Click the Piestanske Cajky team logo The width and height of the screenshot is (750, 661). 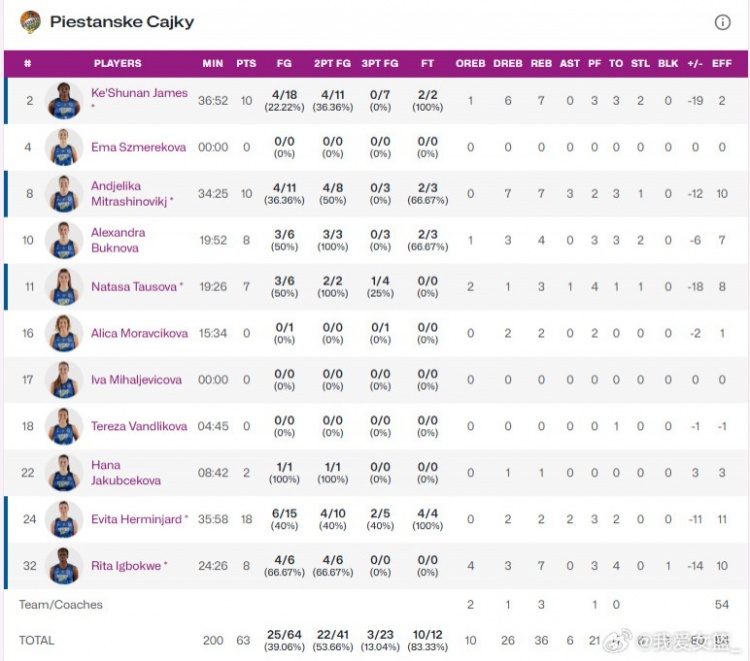point(30,22)
